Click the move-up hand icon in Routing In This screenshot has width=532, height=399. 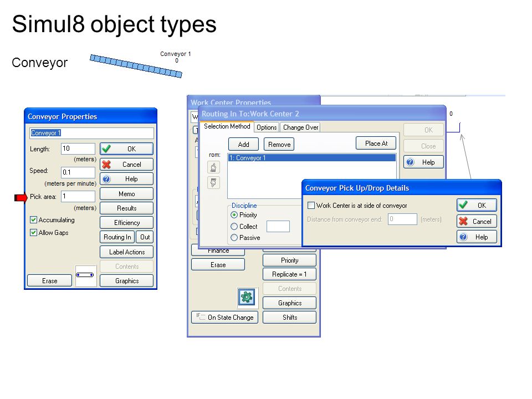[213, 167]
